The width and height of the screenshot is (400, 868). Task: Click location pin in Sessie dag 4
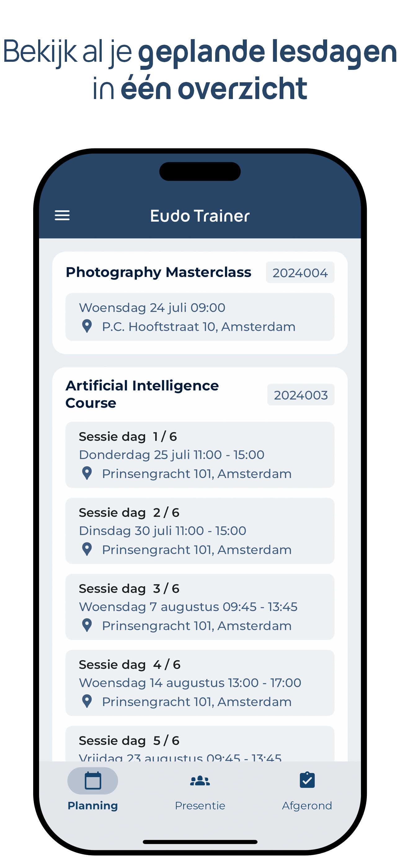point(87,702)
